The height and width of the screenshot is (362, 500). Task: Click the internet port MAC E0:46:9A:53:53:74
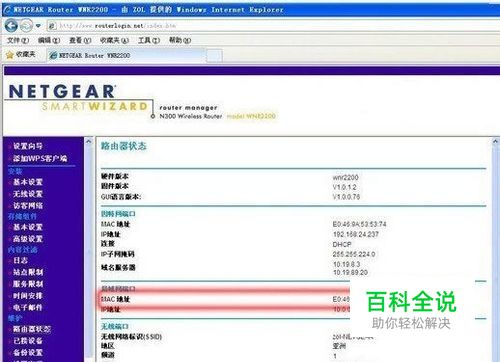point(359,224)
